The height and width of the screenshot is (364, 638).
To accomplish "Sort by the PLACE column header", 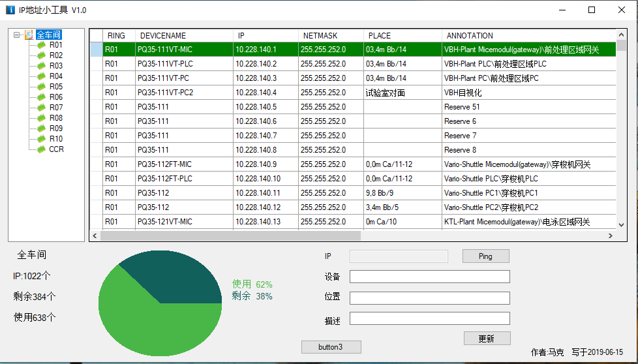I will [x=403, y=35].
